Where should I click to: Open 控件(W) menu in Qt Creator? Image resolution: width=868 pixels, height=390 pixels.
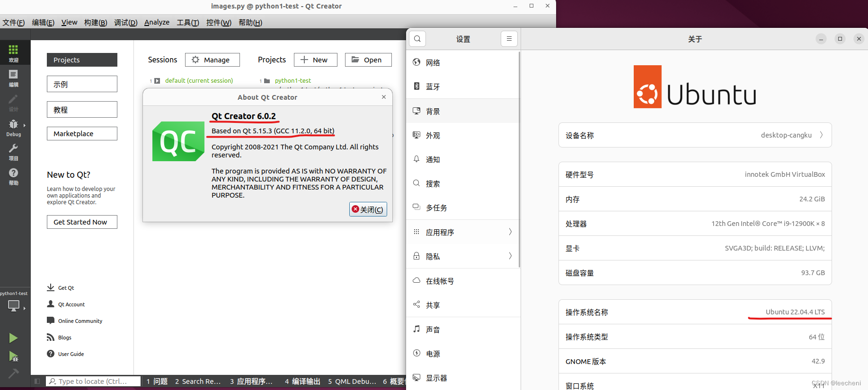[219, 22]
